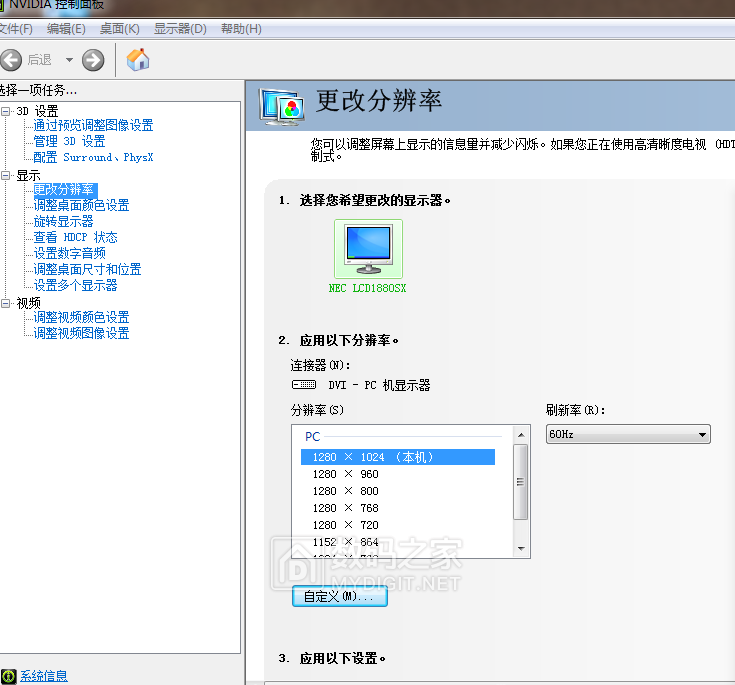This screenshot has width=735, height=685.
Task: Click the system information icon
Action: pyautogui.click(x=8, y=676)
